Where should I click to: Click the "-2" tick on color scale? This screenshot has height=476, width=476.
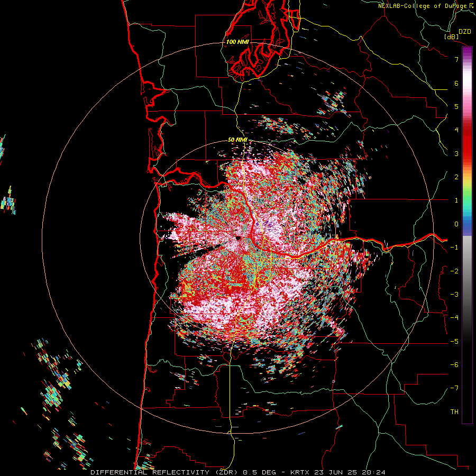[454, 271]
